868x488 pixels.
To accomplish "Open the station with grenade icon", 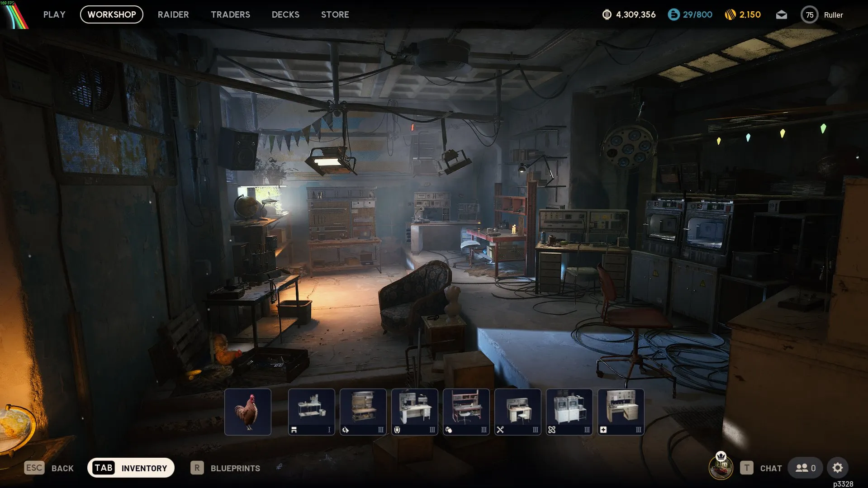I will 466,412.
